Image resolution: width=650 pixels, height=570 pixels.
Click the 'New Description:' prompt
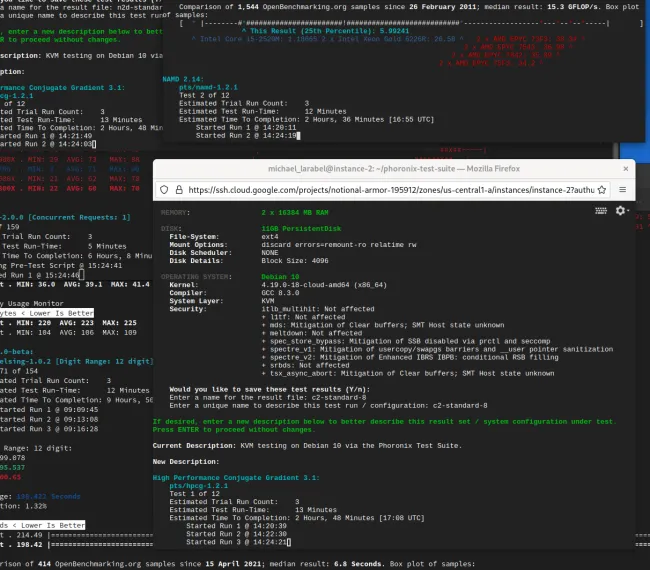[184, 462]
